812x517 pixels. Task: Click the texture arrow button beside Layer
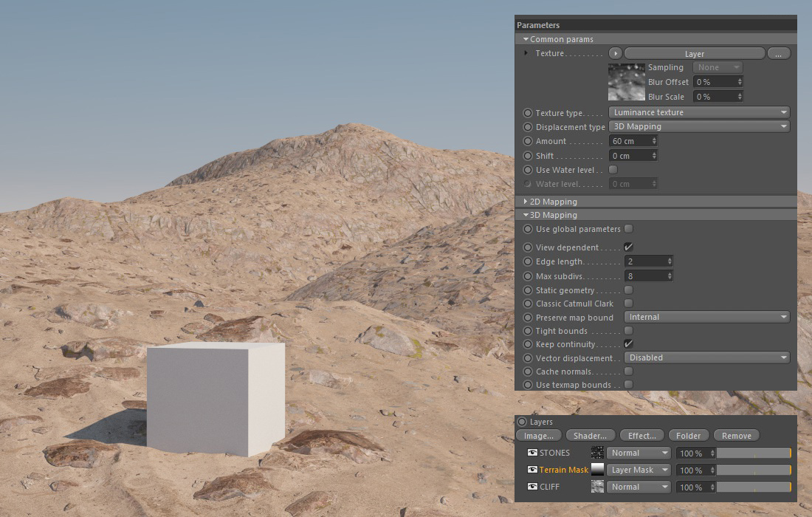click(616, 54)
